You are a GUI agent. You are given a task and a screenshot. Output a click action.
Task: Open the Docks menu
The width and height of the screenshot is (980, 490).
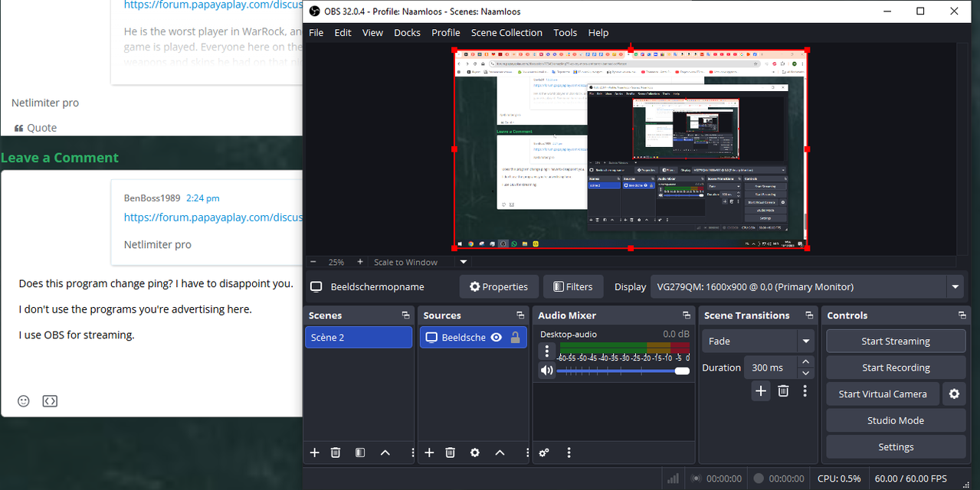[x=407, y=33]
